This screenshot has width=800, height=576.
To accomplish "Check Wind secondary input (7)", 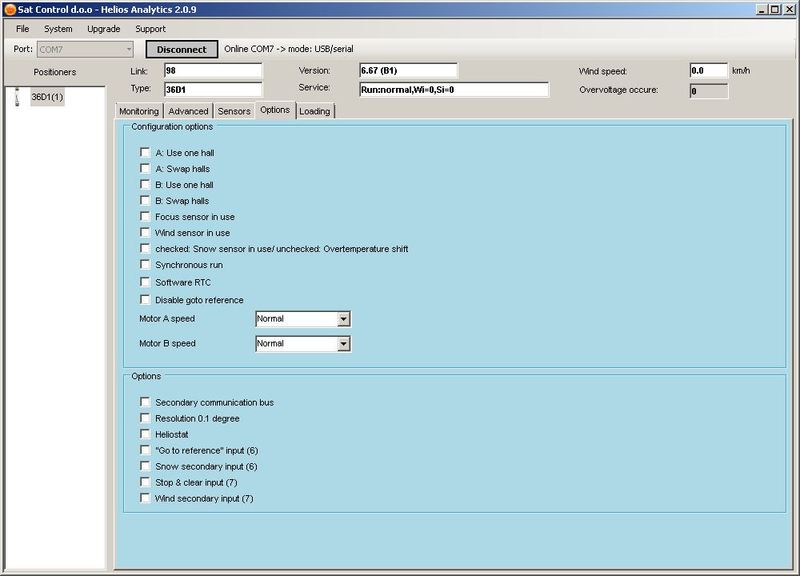I will [145, 498].
